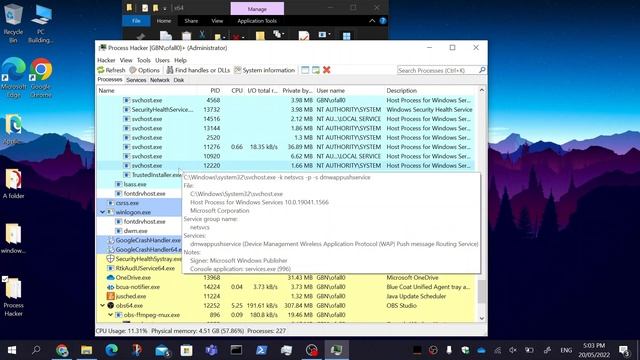Open the Hacker menu
The height and width of the screenshot is (360, 640).
pos(106,60)
